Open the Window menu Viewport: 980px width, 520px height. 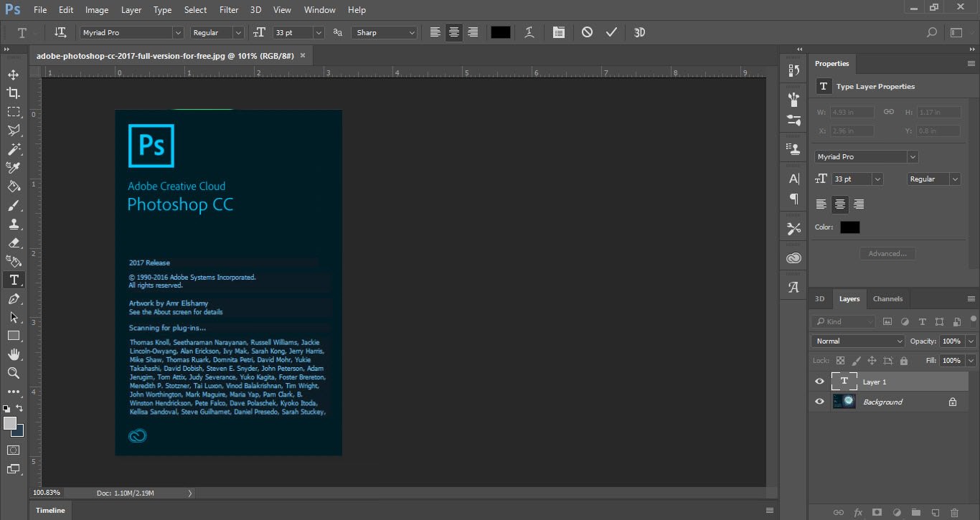coord(319,10)
